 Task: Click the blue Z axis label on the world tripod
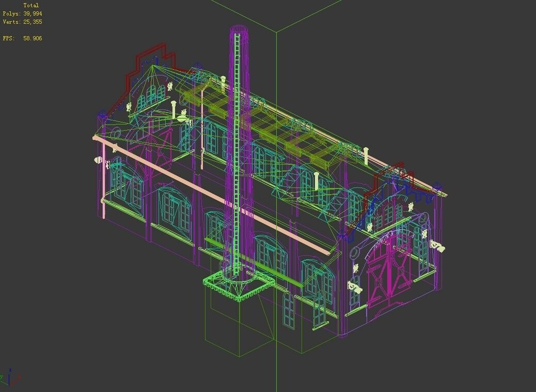[x=10, y=370]
